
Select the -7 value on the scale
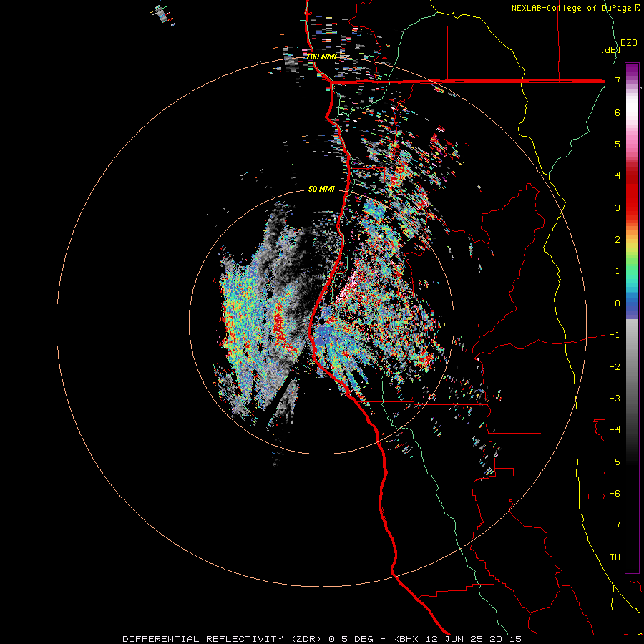coord(615,525)
